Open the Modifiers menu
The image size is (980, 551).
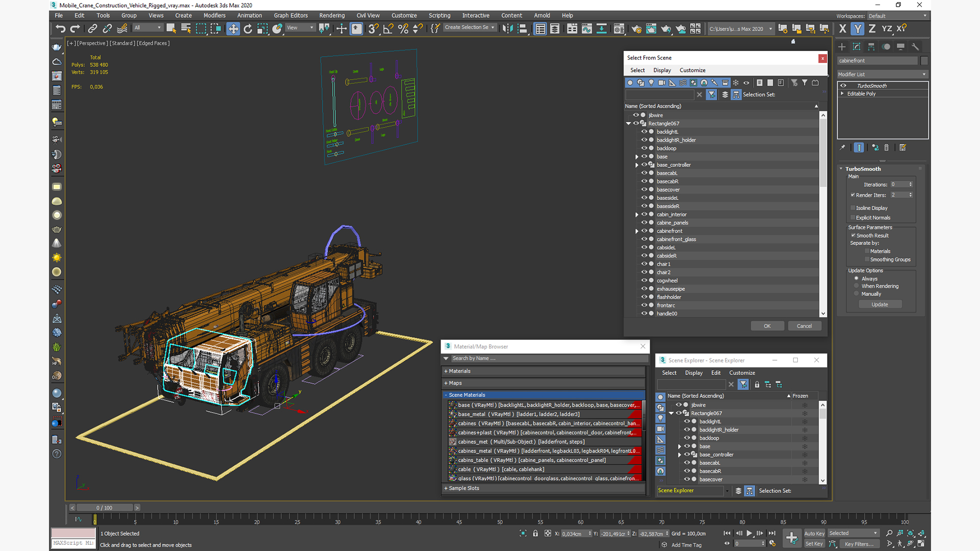[214, 15]
